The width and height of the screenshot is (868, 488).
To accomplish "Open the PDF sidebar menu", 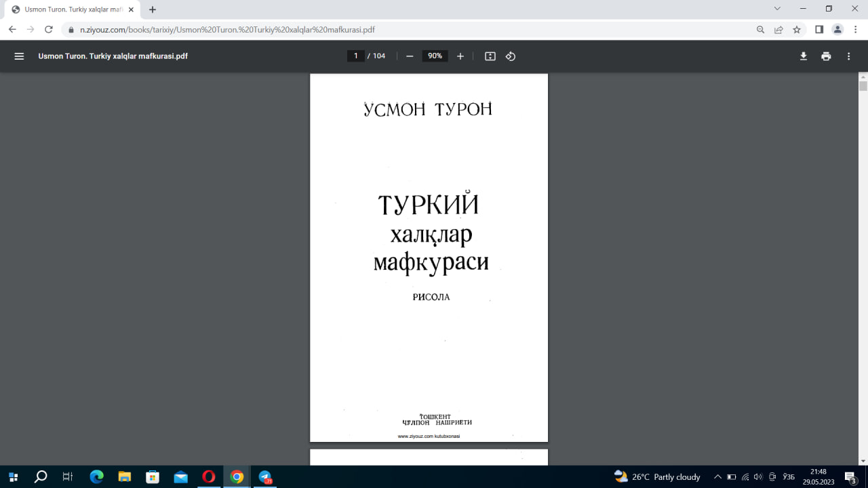I will (19, 56).
